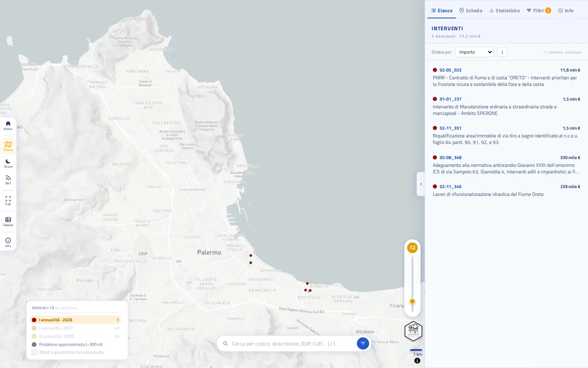The image size is (588, 368).
Task: Open the Importo sort dropdown
Action: coord(474,52)
